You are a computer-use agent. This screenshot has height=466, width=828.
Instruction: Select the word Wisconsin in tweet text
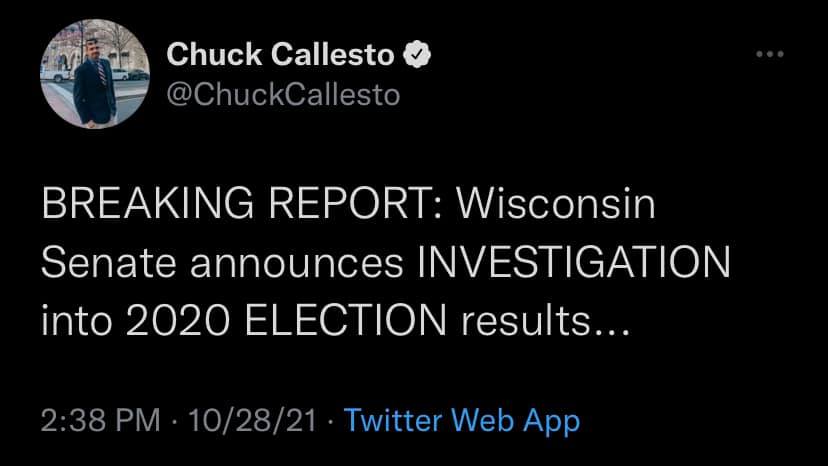(x=555, y=207)
